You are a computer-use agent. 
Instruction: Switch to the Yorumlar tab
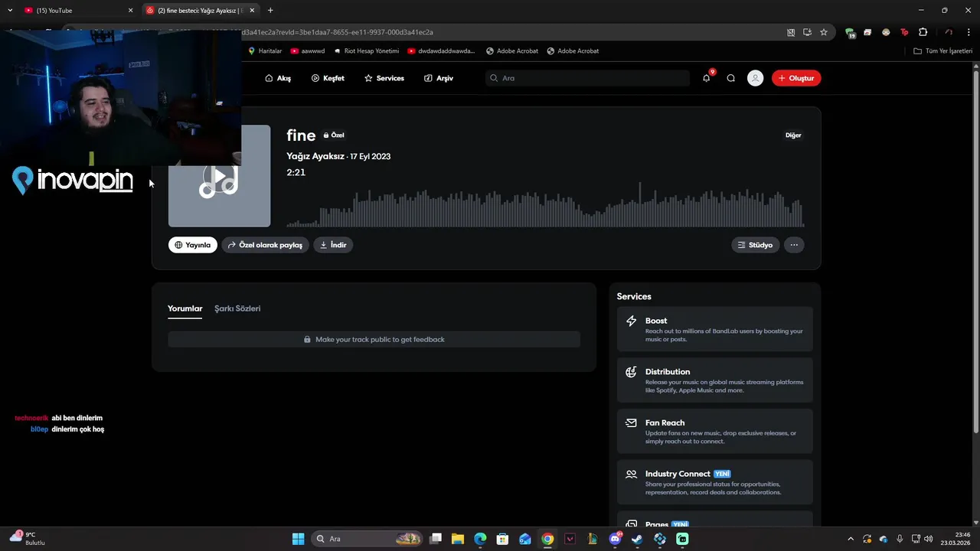click(185, 308)
